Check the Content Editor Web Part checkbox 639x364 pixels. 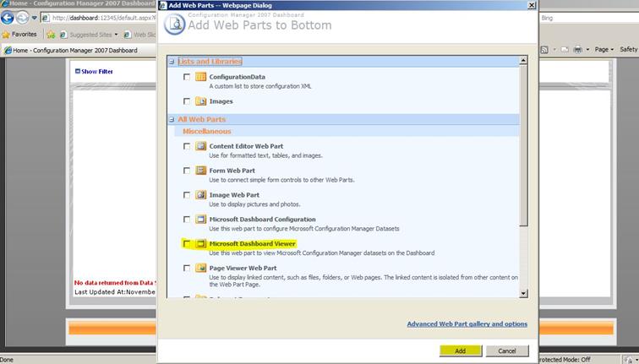click(x=187, y=146)
